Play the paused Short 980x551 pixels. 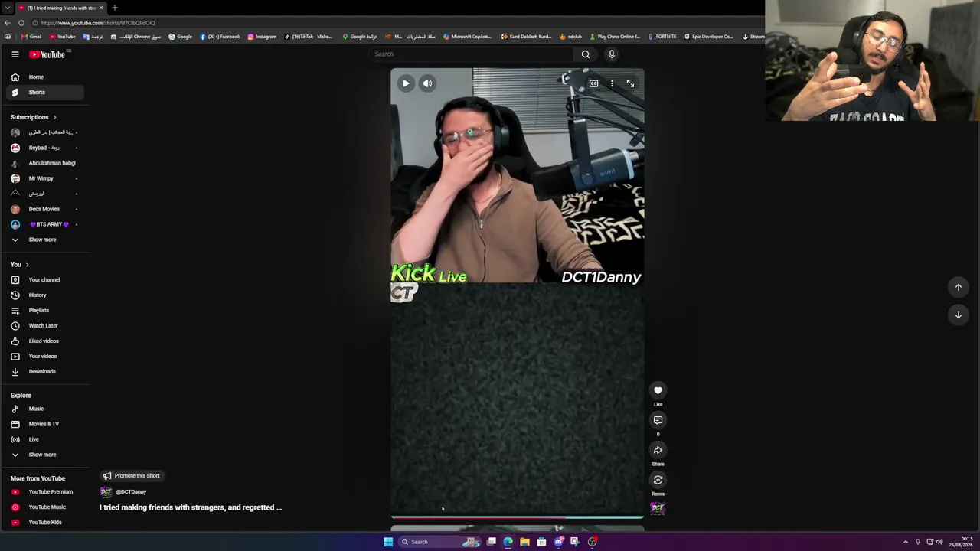point(406,83)
